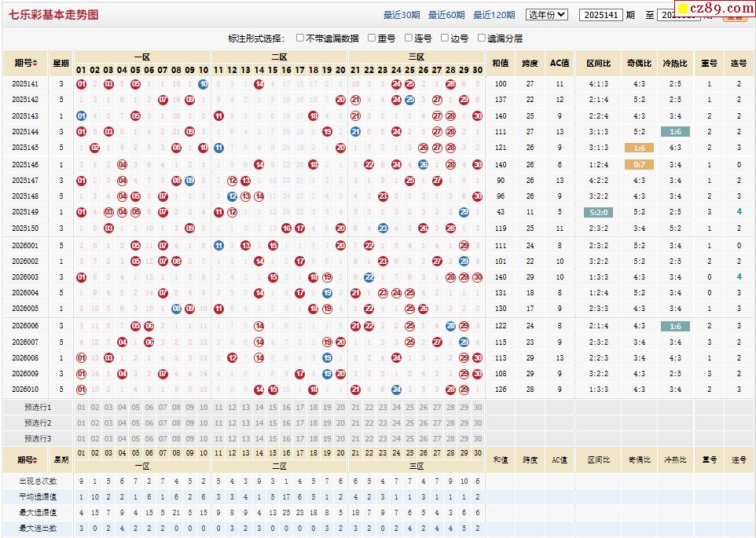Show the 最近30期 trend
756x538 pixels.
(402, 15)
